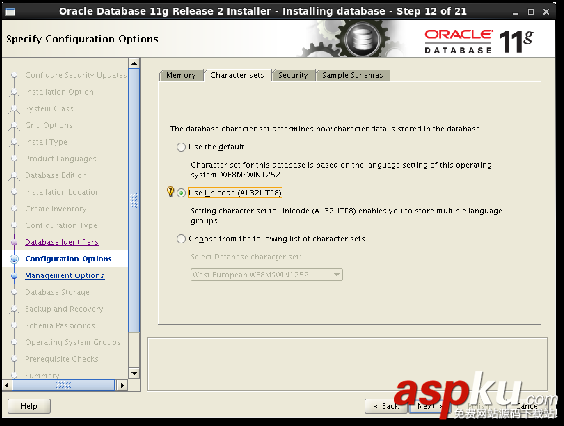Switch to the Character sets tab

pos(237,75)
